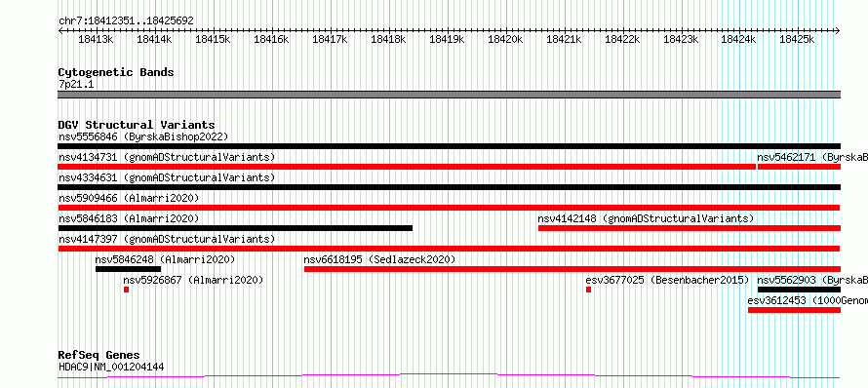Select the red nsv5909466 variant bar
The height and width of the screenshot is (388, 868).
point(450,208)
